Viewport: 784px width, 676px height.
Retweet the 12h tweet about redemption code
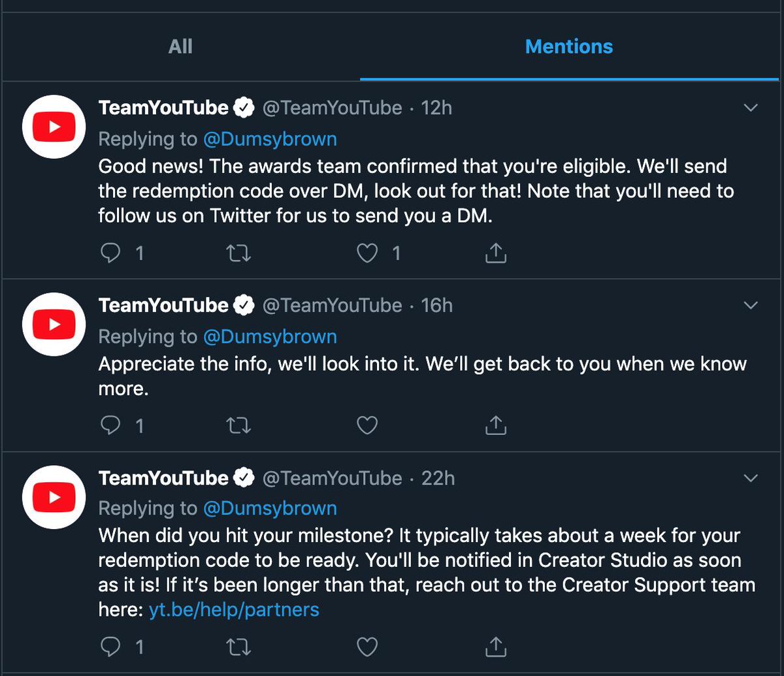238,253
